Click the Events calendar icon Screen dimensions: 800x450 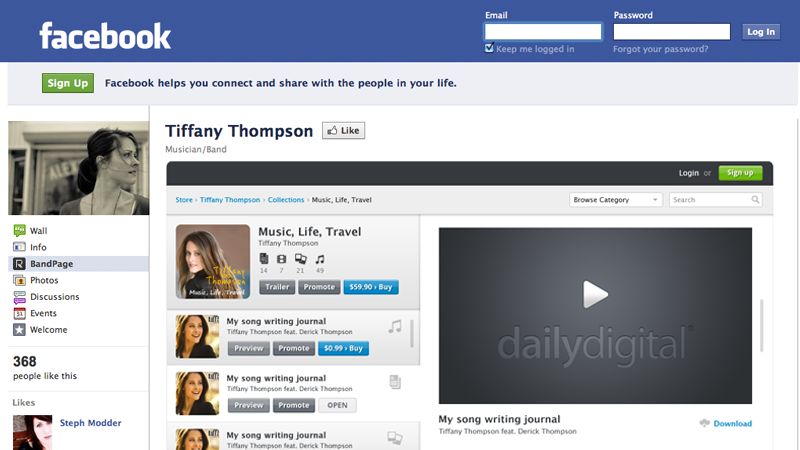[x=19, y=313]
